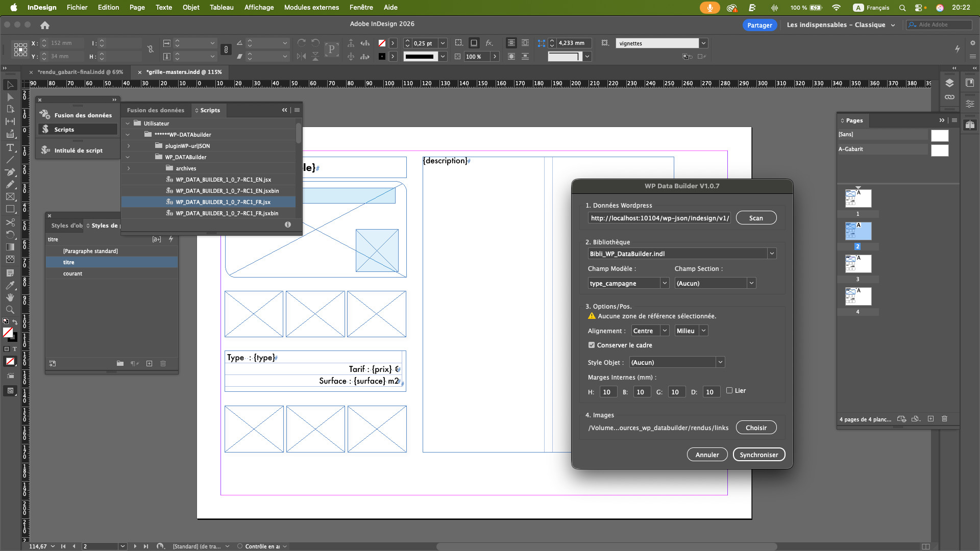Open the Home screen icon
This screenshot has height=551, width=980.
coord(45,25)
